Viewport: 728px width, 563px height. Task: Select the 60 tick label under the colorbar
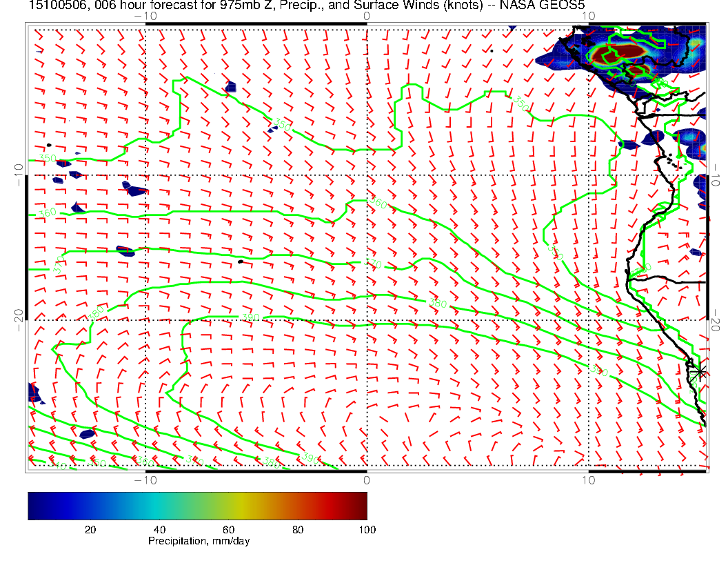[229, 529]
